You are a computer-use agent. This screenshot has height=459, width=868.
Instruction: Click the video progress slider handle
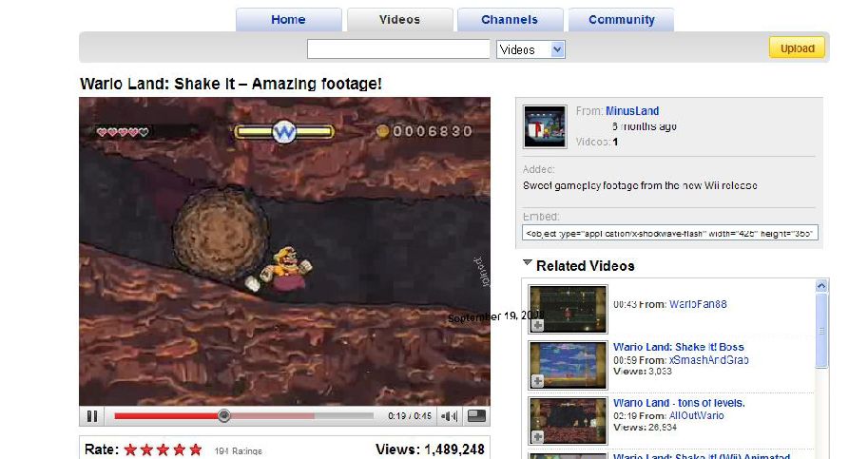click(223, 415)
